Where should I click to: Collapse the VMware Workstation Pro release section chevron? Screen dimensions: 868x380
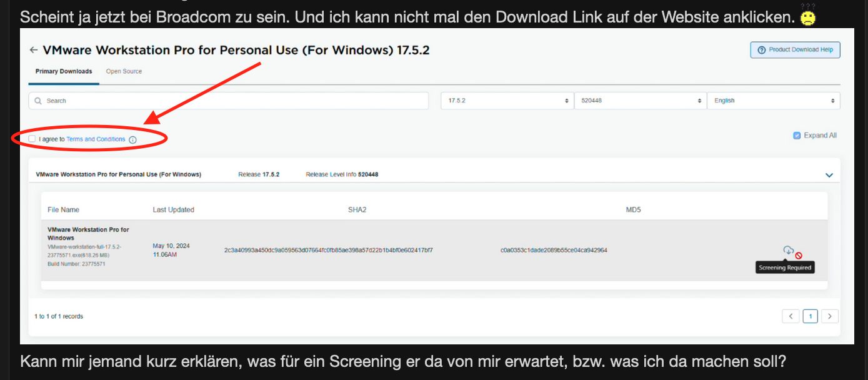(829, 175)
